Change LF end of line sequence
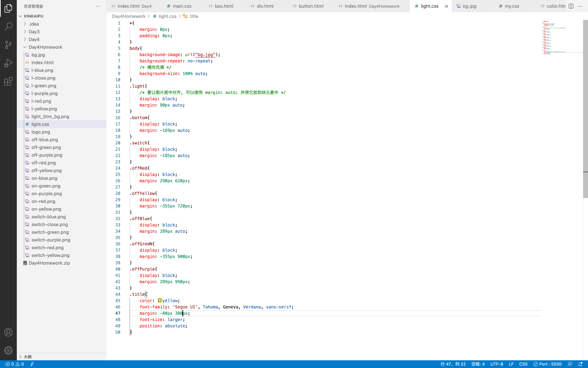 coord(511,364)
